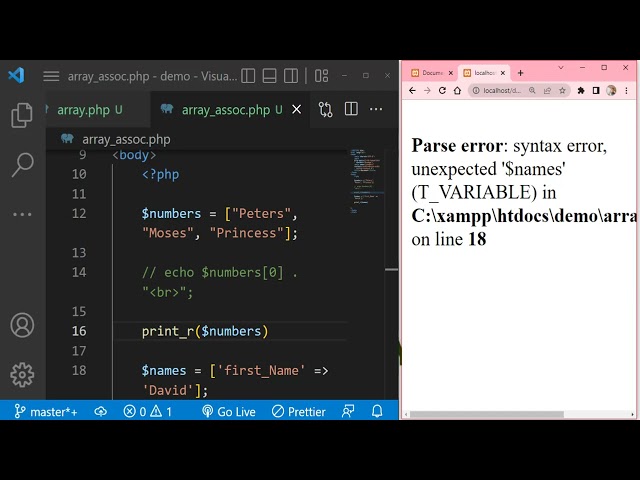Open the browser tab search chevron
The height and width of the screenshot is (480, 640).
(561, 68)
